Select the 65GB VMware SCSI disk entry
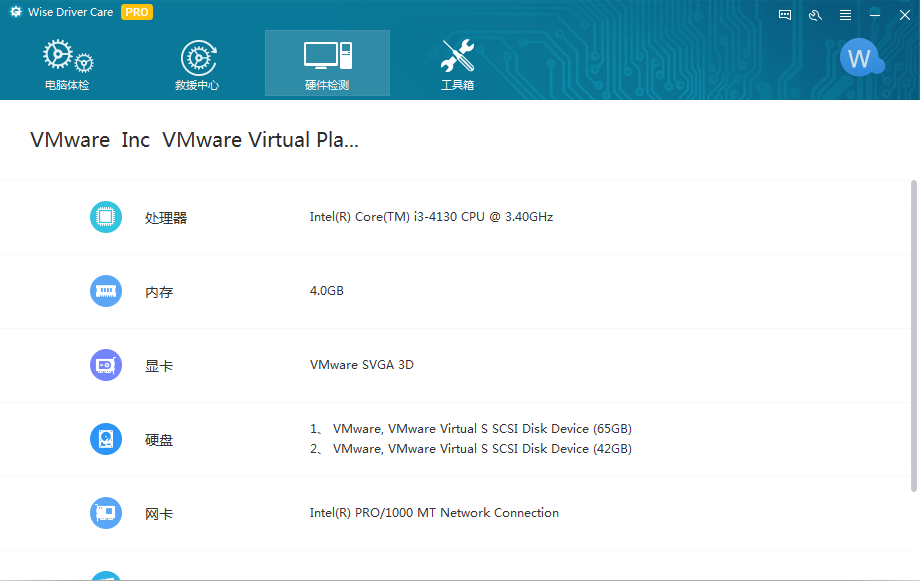 (x=481, y=429)
